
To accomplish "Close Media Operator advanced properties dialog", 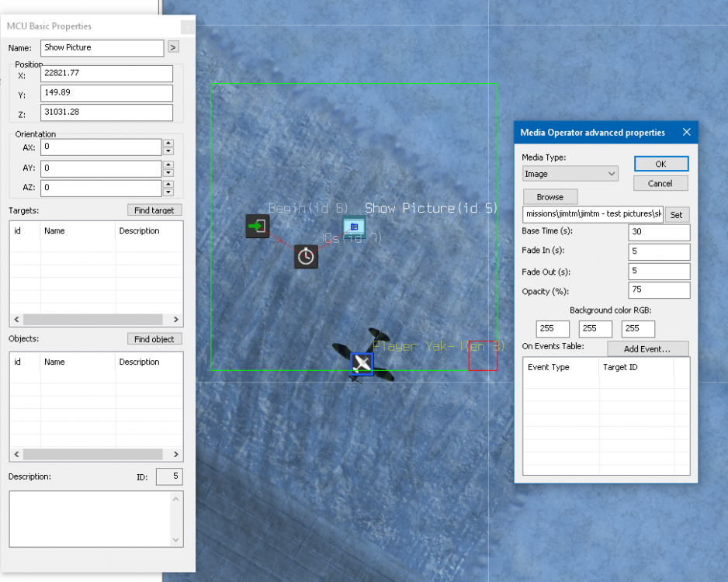I will [x=686, y=133].
